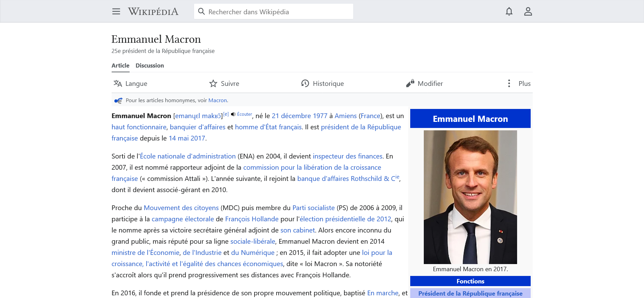The width and height of the screenshot is (644, 298).
Task: Open the user account icon
Action: pos(528,12)
